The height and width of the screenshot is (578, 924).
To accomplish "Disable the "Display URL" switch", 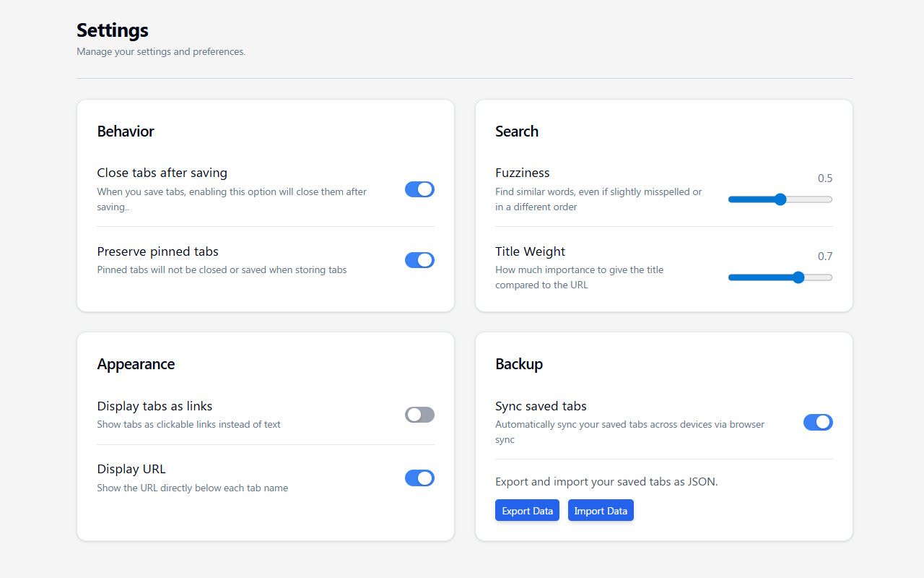I will (419, 478).
